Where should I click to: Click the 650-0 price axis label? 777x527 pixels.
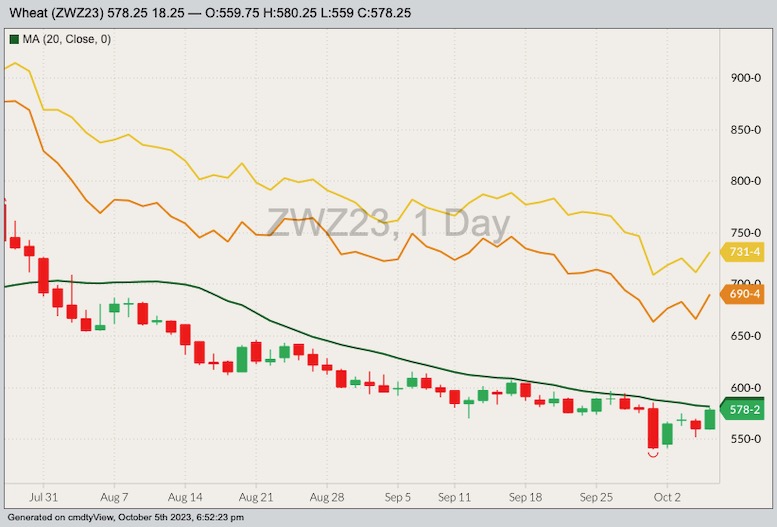pyautogui.click(x=746, y=336)
